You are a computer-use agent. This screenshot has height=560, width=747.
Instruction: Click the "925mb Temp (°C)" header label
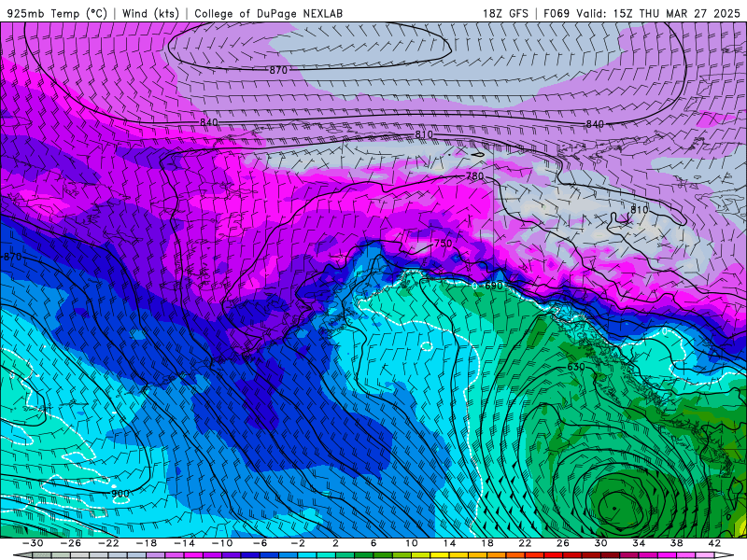coord(58,13)
